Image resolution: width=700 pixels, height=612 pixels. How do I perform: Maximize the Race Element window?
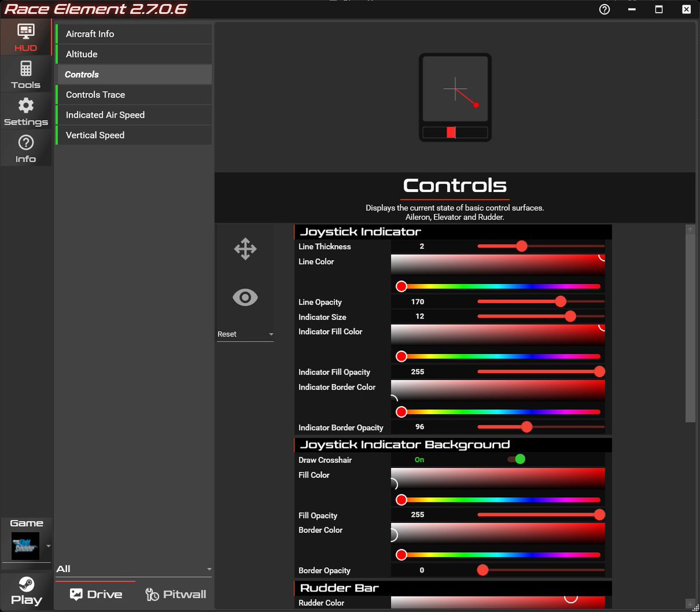[659, 9]
